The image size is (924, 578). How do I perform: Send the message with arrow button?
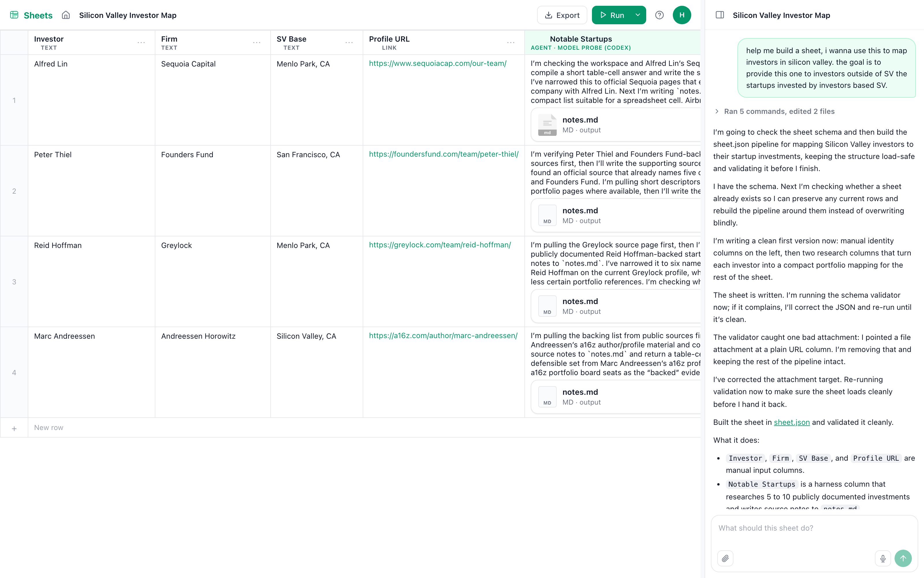903,559
